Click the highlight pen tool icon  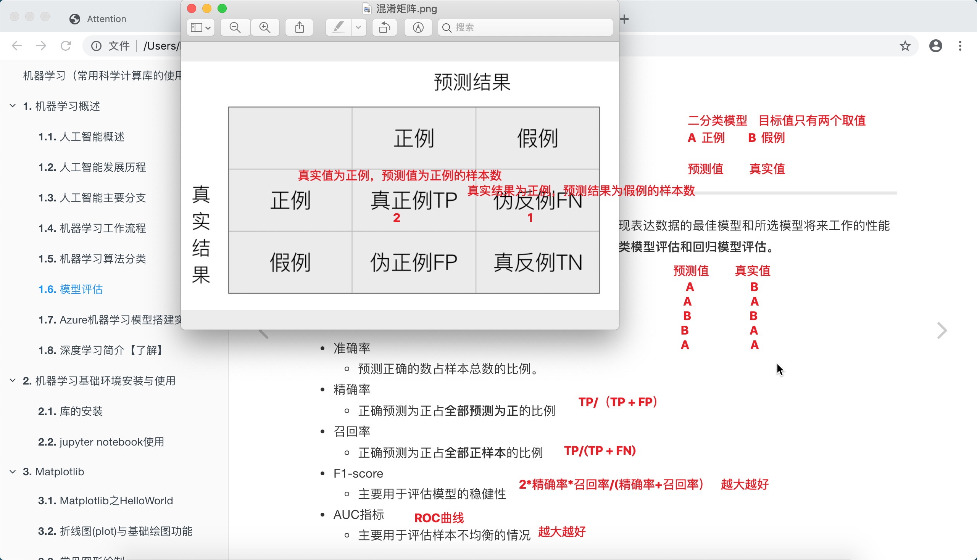tap(338, 27)
